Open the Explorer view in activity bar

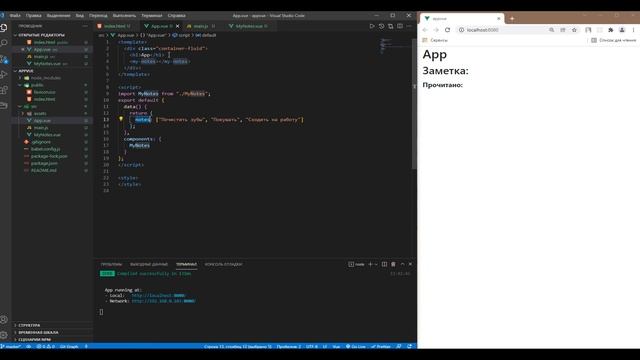pyautogui.click(x=4, y=28)
